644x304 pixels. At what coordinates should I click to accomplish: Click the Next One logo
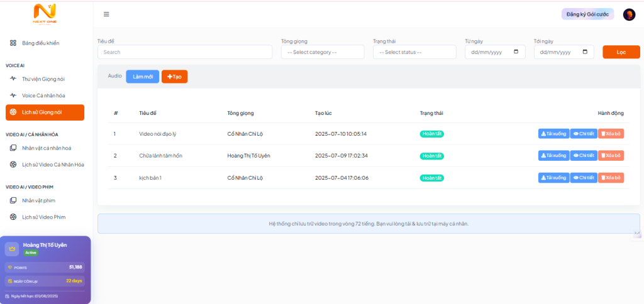(45, 13)
